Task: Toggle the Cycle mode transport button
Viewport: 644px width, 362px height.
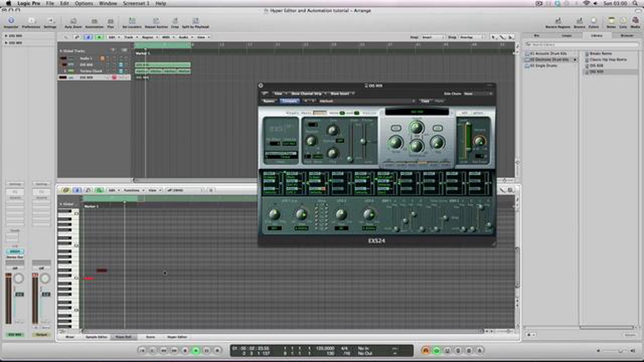Action: [x=437, y=350]
